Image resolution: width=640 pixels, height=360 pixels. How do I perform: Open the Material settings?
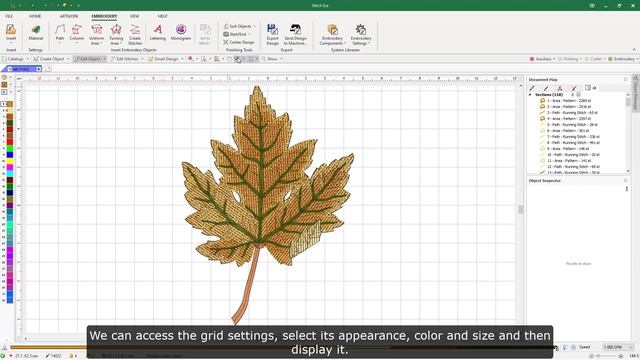36,33
